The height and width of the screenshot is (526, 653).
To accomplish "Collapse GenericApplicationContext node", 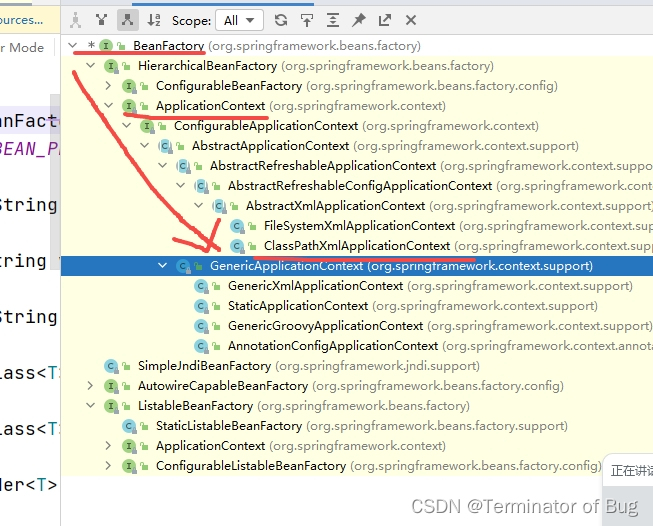I will point(162,265).
